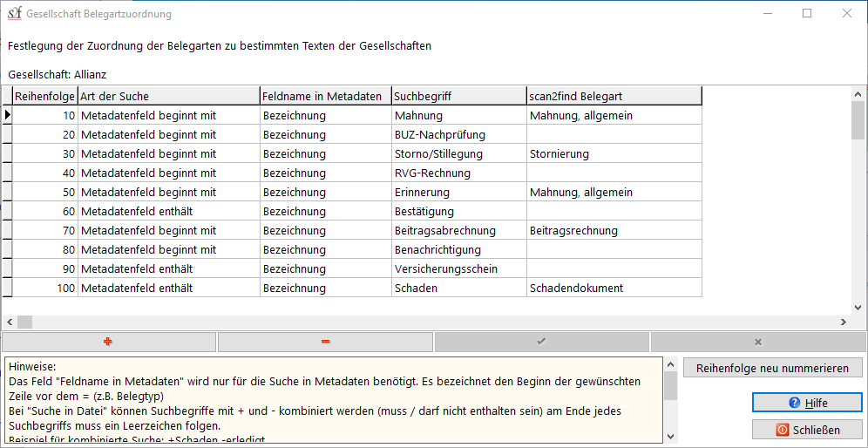Click the Suchbegriff column header

(458, 96)
